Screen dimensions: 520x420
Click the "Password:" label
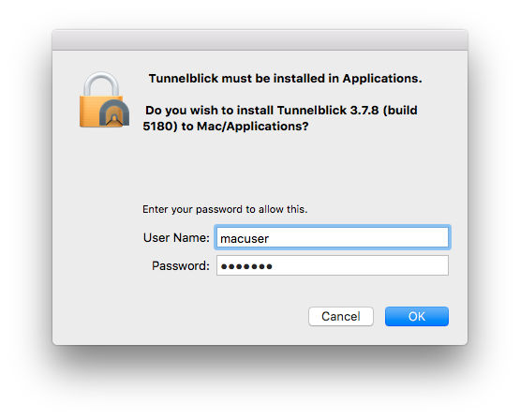181,265
